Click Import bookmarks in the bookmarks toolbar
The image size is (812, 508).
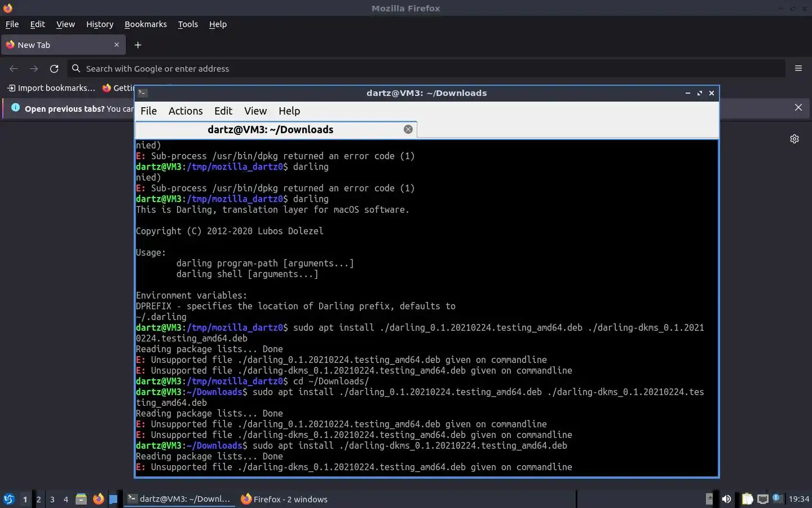tap(51, 88)
